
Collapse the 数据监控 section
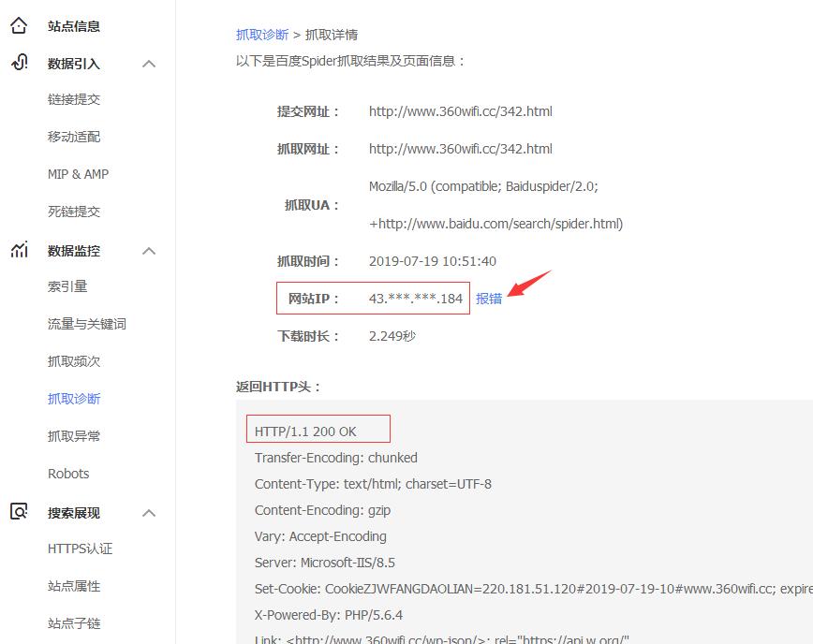pos(148,250)
